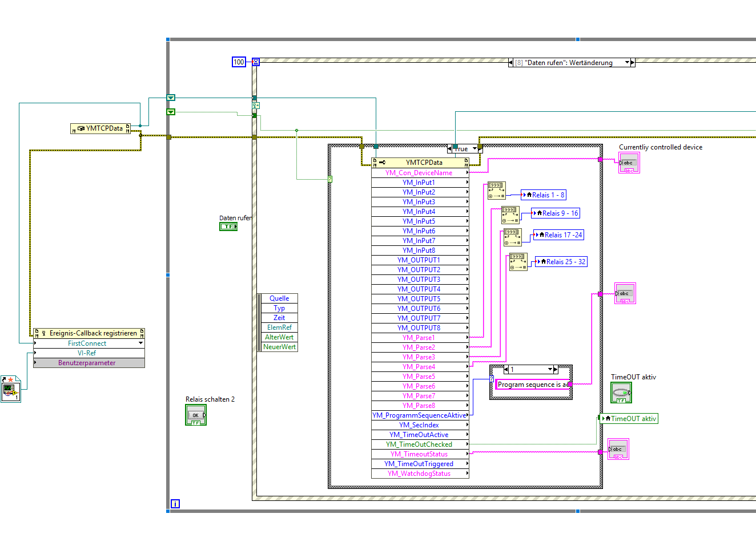Go to previous case of True structure
This screenshot has height=550, width=756.
449,149
